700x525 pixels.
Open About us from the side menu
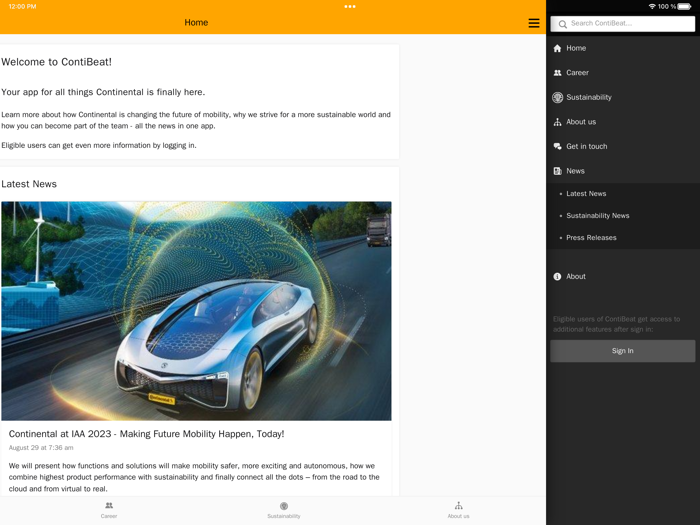point(623,122)
